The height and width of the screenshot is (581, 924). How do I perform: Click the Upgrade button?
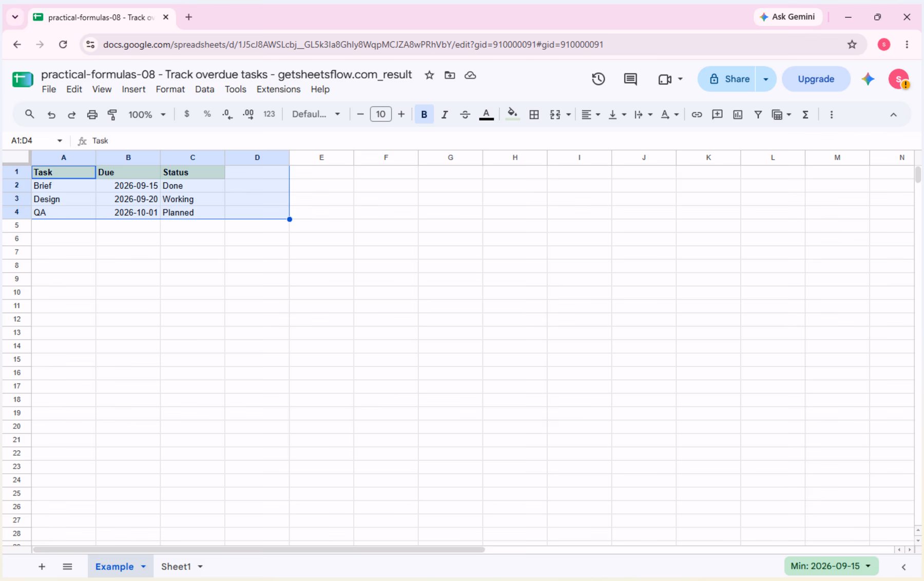(x=816, y=79)
